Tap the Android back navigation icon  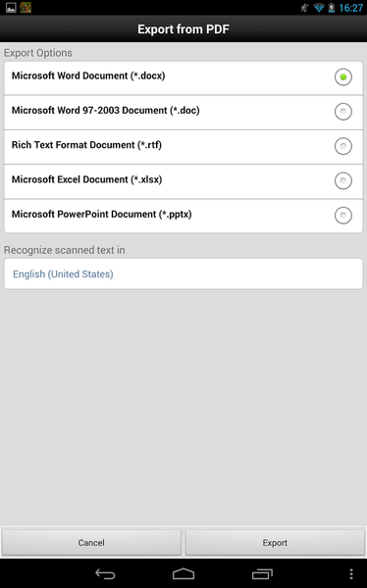pos(105,573)
